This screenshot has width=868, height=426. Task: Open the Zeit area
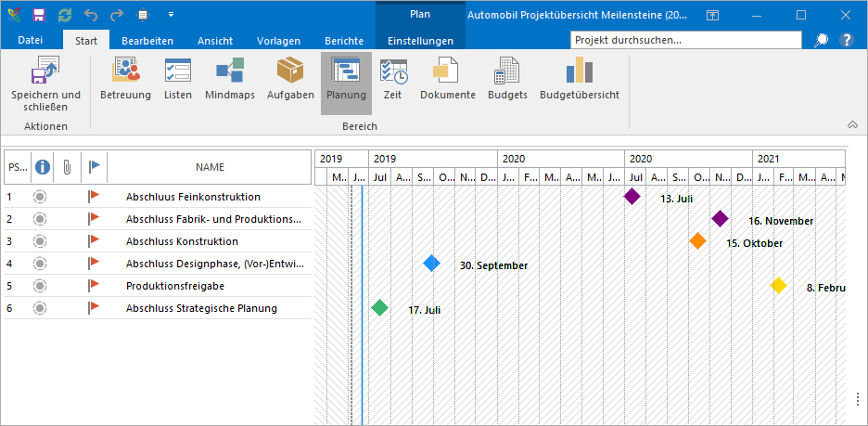tap(393, 79)
